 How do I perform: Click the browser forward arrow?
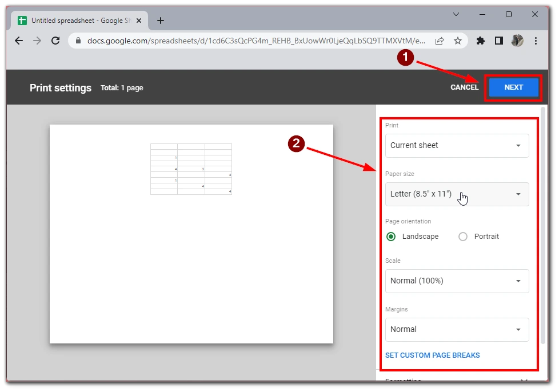(37, 41)
